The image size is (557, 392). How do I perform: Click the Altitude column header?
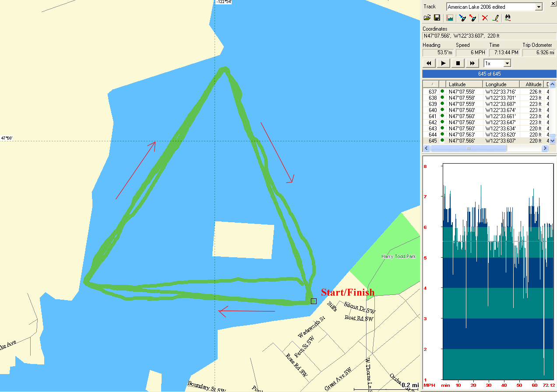coord(531,84)
